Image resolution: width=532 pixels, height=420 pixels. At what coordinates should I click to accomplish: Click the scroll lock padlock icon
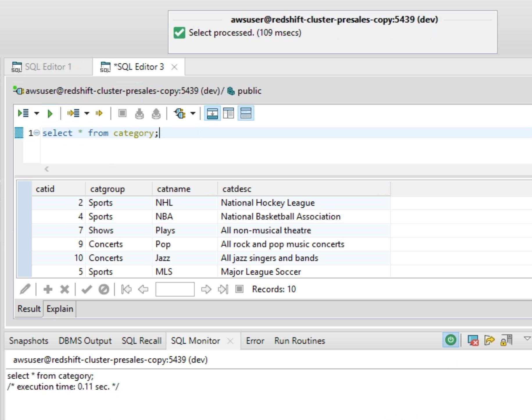506,340
